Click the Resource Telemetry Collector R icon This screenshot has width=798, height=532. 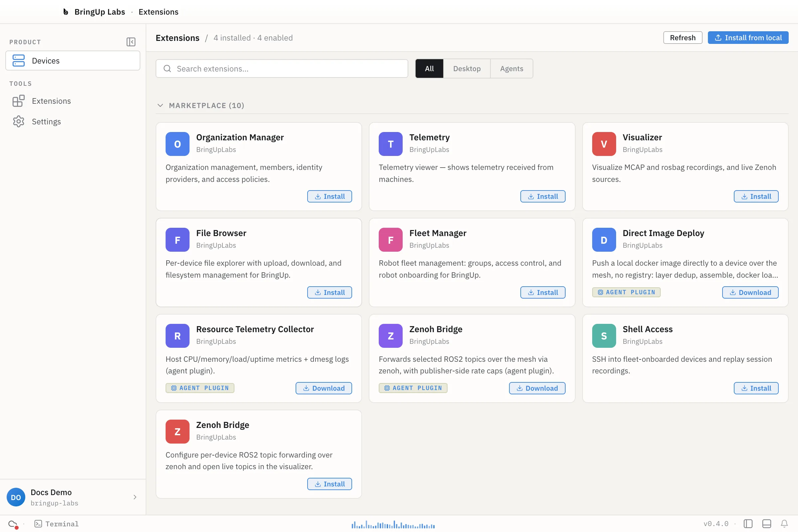(x=178, y=336)
